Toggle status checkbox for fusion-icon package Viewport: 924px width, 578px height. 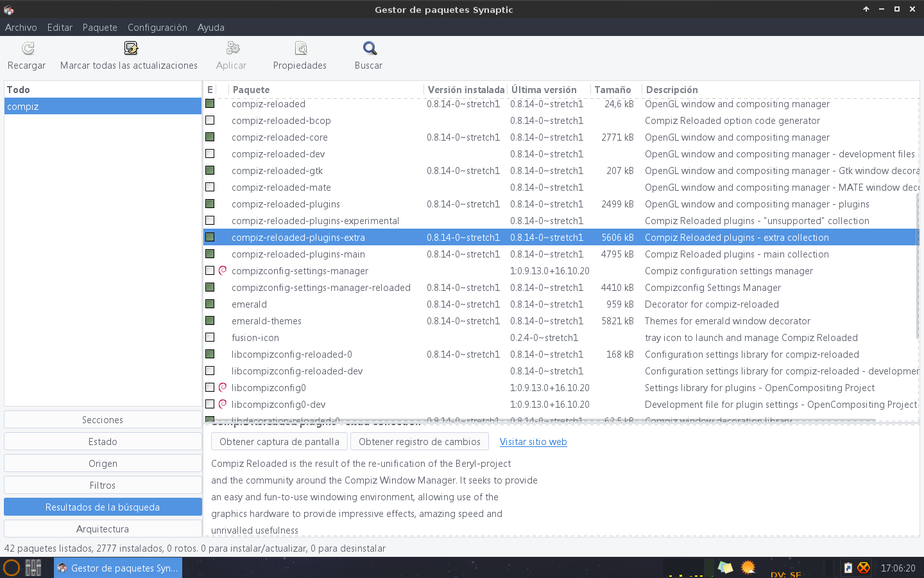pos(210,337)
